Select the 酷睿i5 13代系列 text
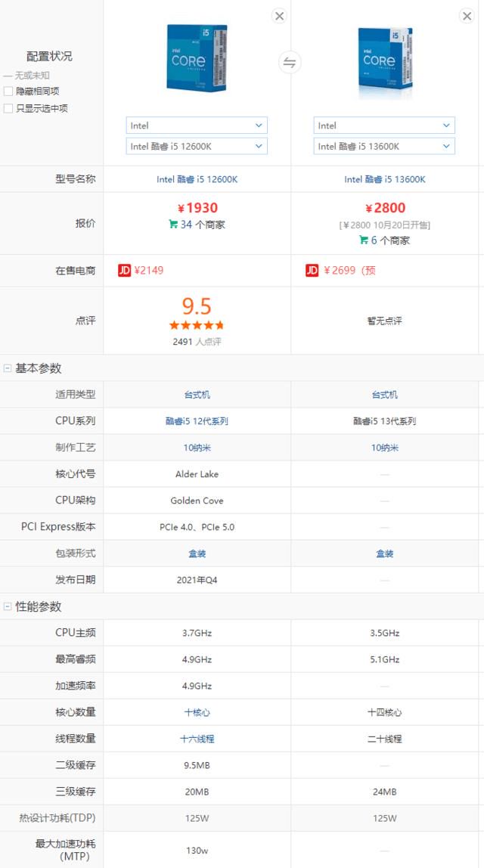This screenshot has height=868, width=484. click(384, 420)
